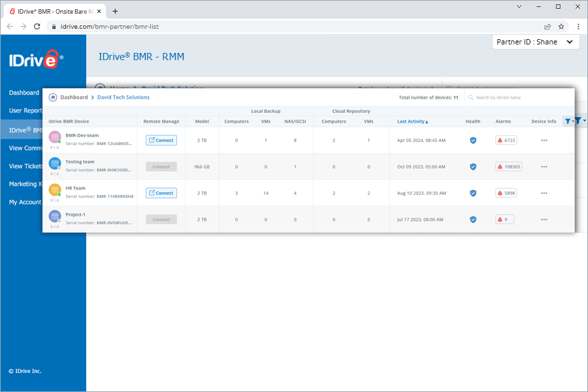Click the Total number of devices: 11 text
This screenshot has width=588, height=392.
[x=429, y=97]
